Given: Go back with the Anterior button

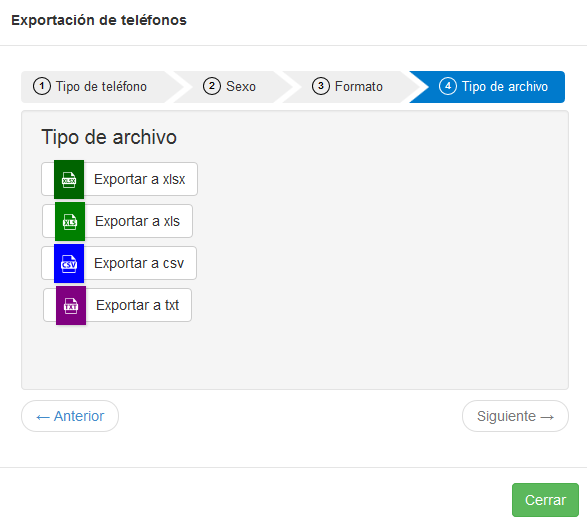Looking at the screenshot, I should [70, 416].
